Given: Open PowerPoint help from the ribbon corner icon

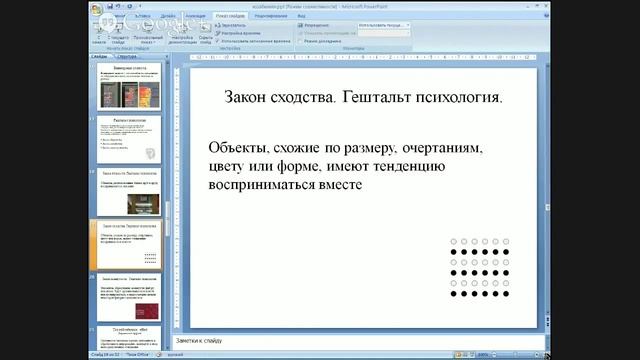Looking at the screenshot, I should tap(546, 16).
